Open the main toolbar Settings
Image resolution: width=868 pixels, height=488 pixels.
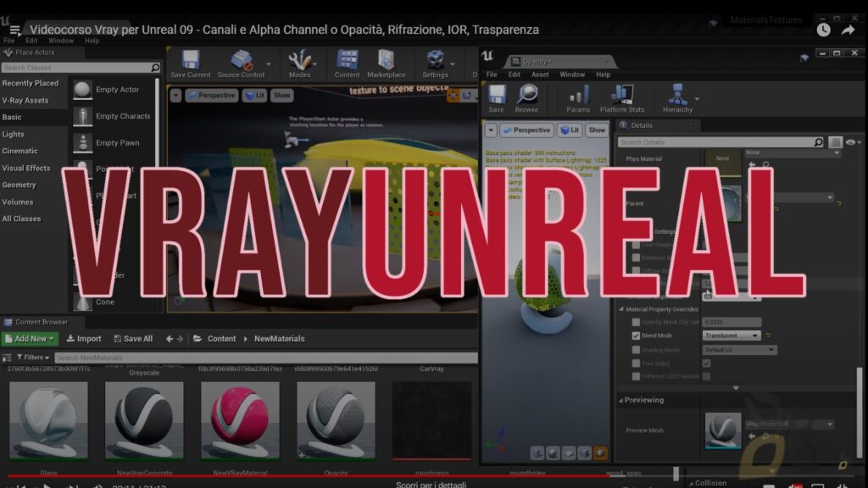435,64
